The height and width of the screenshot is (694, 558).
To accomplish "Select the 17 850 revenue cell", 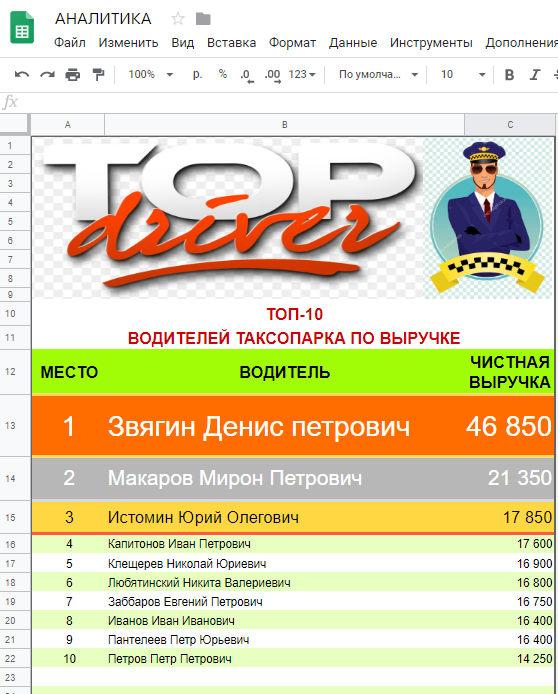I will [509, 517].
